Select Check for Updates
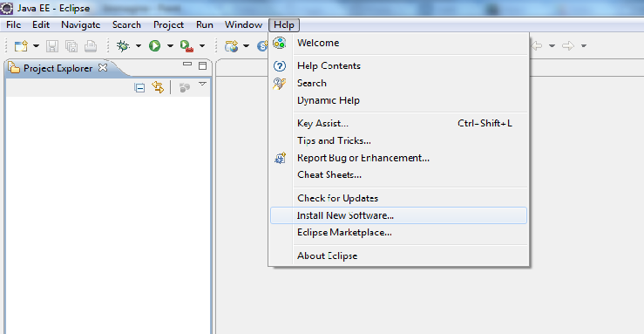The height and width of the screenshot is (334, 644). click(x=399, y=198)
